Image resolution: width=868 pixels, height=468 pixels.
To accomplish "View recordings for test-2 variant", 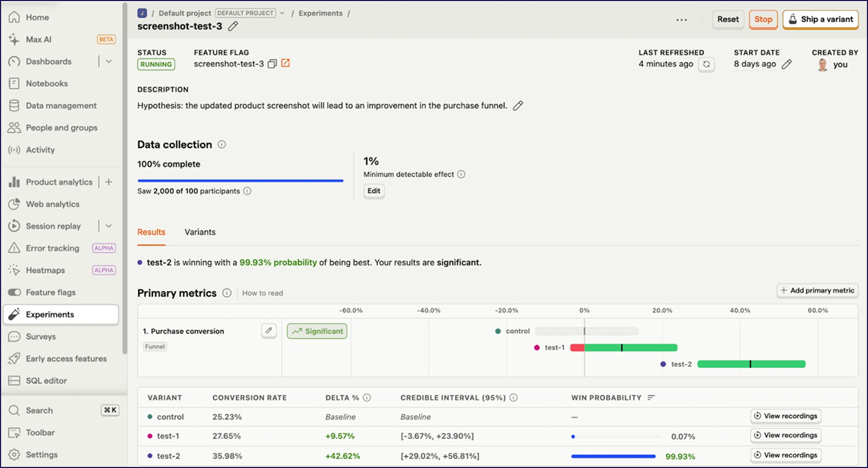I will click(786, 455).
